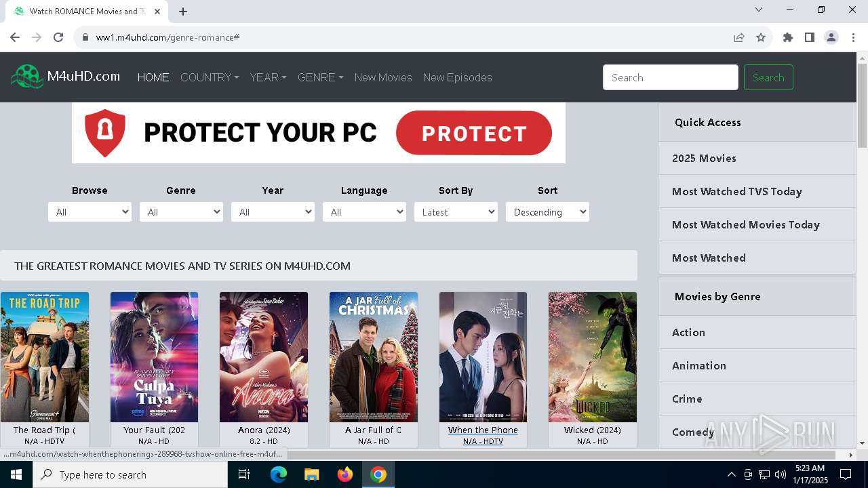Viewport: 868px width, 488px height.
Task: Go to HOME in the navbar
Action: (x=153, y=77)
